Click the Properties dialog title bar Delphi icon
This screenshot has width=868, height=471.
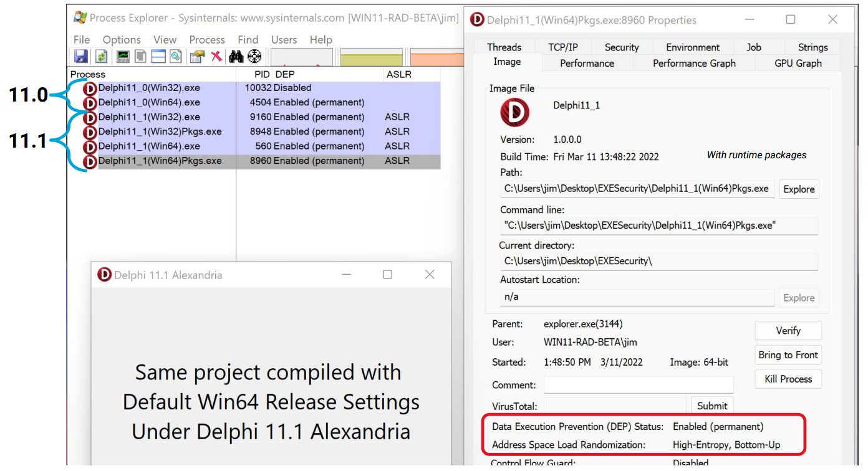click(x=477, y=20)
